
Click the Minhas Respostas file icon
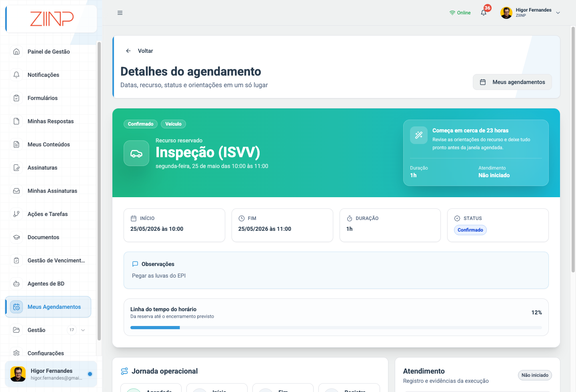[x=16, y=121]
